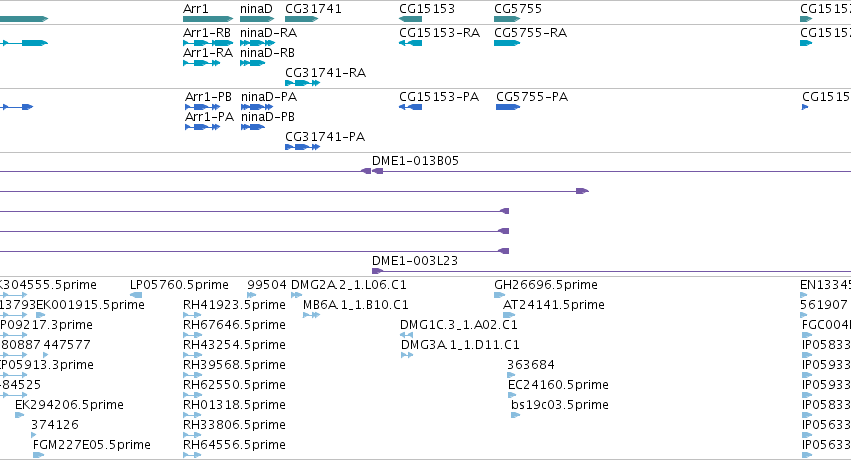Select EST EK294206.5prime

click(69, 405)
